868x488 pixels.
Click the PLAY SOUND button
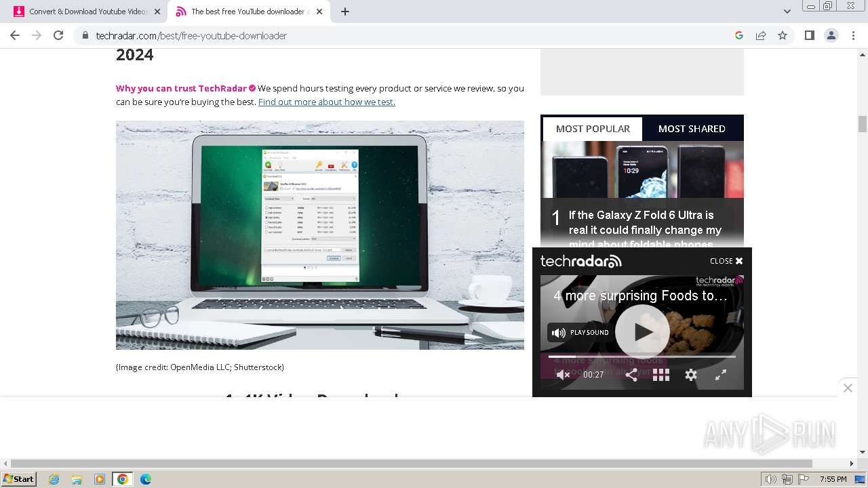click(579, 333)
